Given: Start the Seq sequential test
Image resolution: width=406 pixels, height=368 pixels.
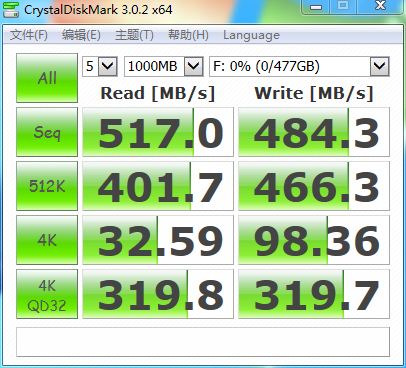Looking at the screenshot, I should click(x=47, y=132).
